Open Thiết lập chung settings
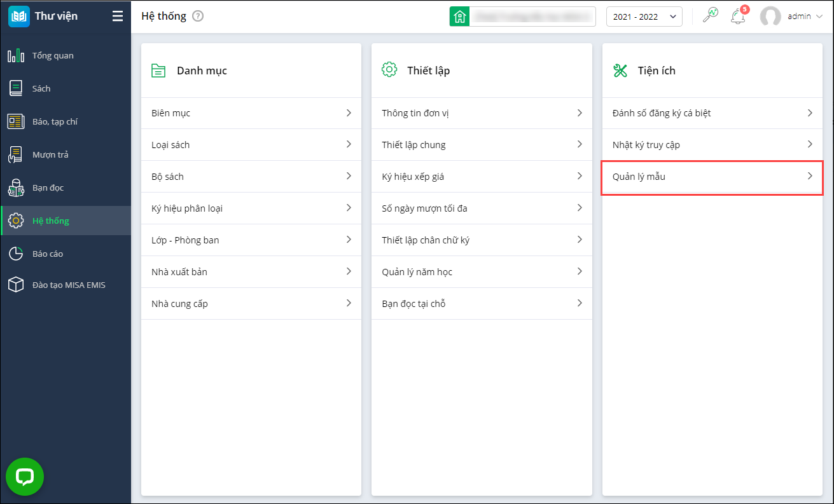Viewport: 834px width, 504px height. pyautogui.click(x=414, y=145)
